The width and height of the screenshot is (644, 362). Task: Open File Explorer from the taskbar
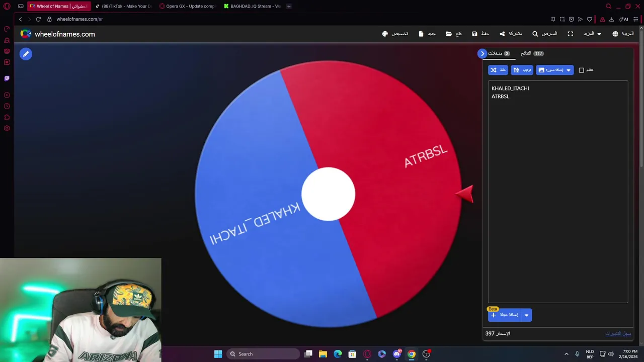click(x=323, y=354)
